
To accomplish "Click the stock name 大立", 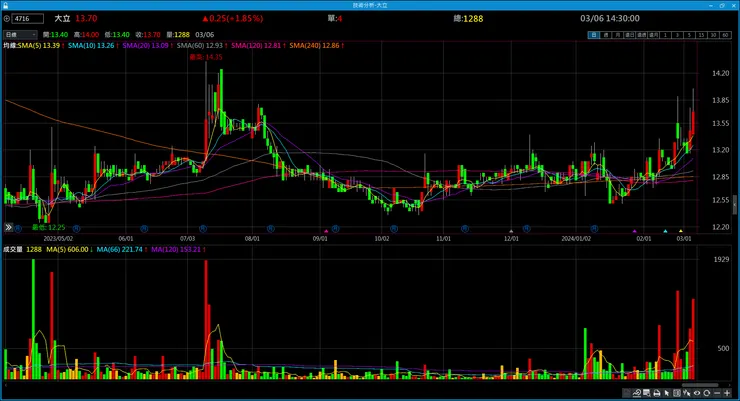I will tap(62, 18).
